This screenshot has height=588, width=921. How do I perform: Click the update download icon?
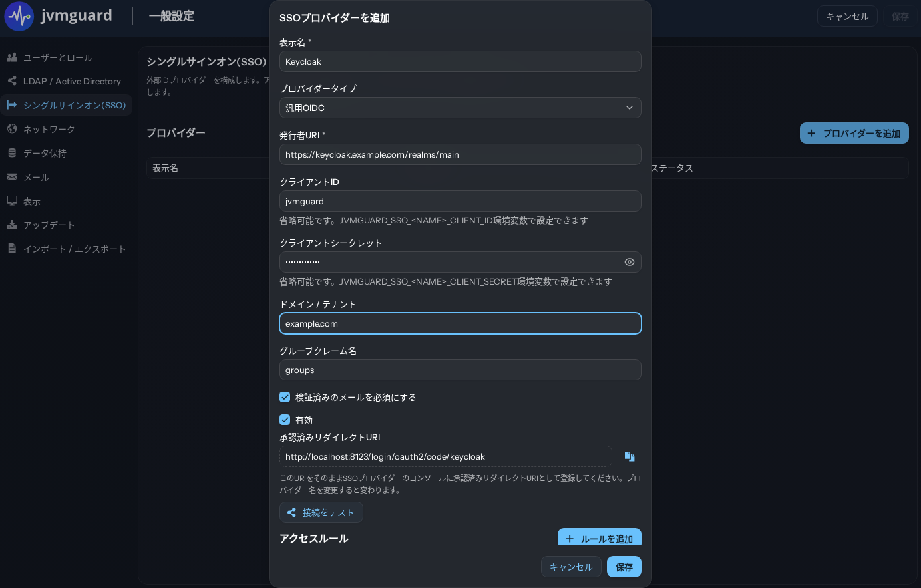coord(12,225)
